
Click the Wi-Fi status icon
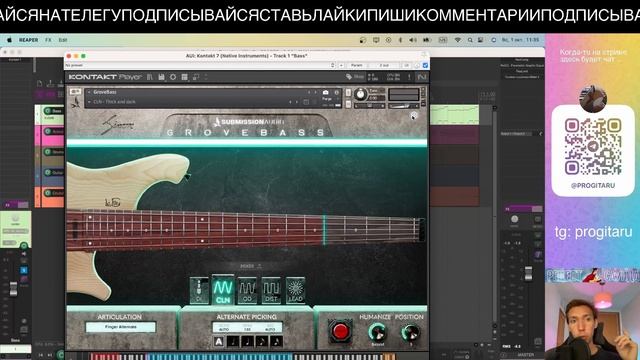[458, 40]
